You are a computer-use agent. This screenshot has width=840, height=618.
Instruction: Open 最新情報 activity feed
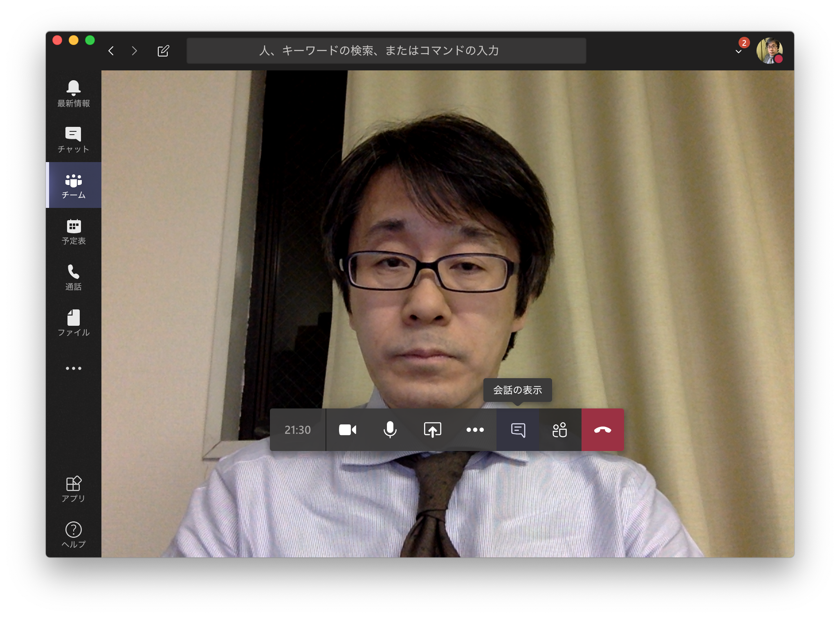click(x=74, y=94)
